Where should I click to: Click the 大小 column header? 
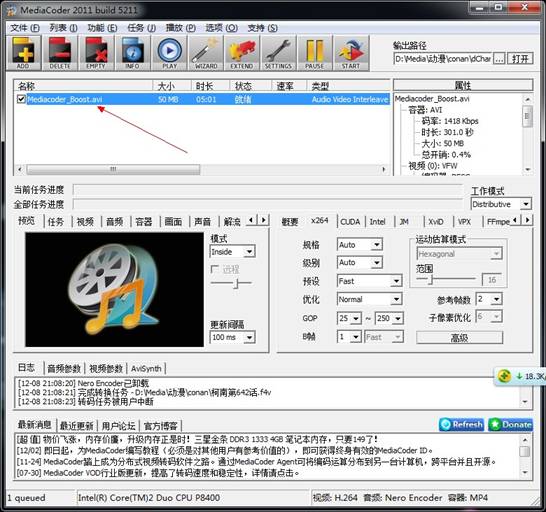pyautogui.click(x=172, y=85)
